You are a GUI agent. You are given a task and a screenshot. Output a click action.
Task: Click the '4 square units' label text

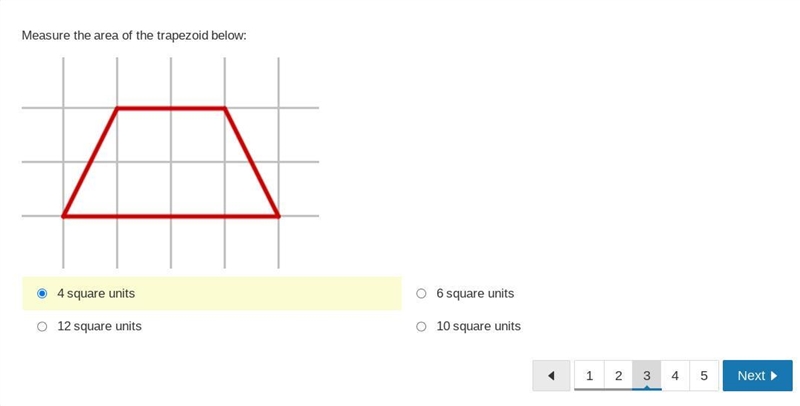point(96,293)
